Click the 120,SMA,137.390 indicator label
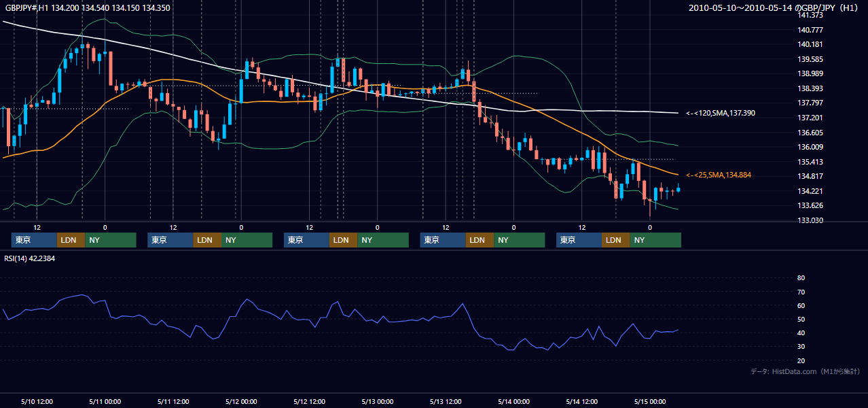 pyautogui.click(x=721, y=113)
